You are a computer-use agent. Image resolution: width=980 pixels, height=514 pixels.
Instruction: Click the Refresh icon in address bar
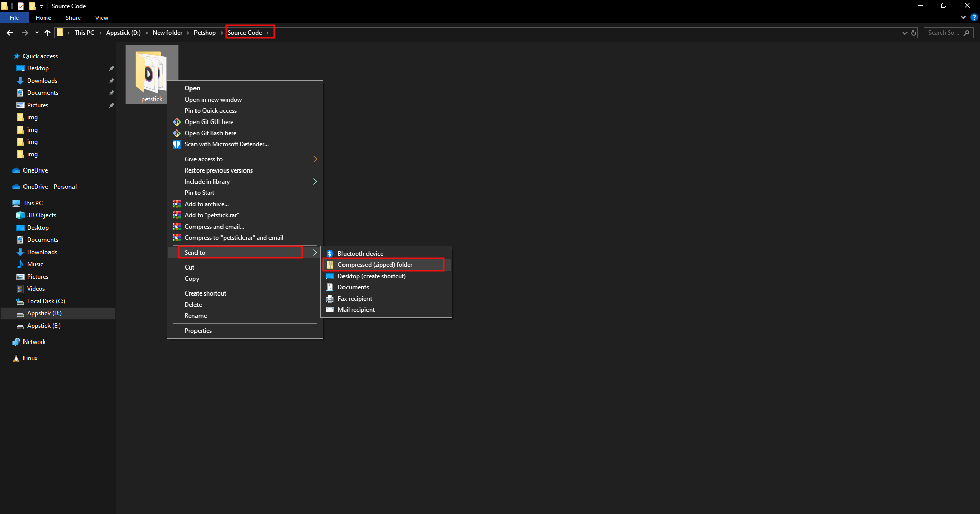(x=914, y=33)
